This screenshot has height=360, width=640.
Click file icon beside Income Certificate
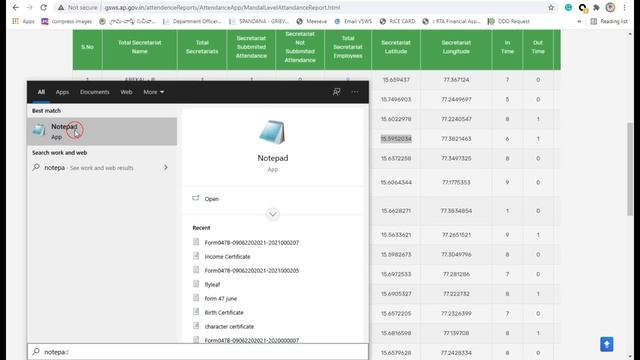196,256
